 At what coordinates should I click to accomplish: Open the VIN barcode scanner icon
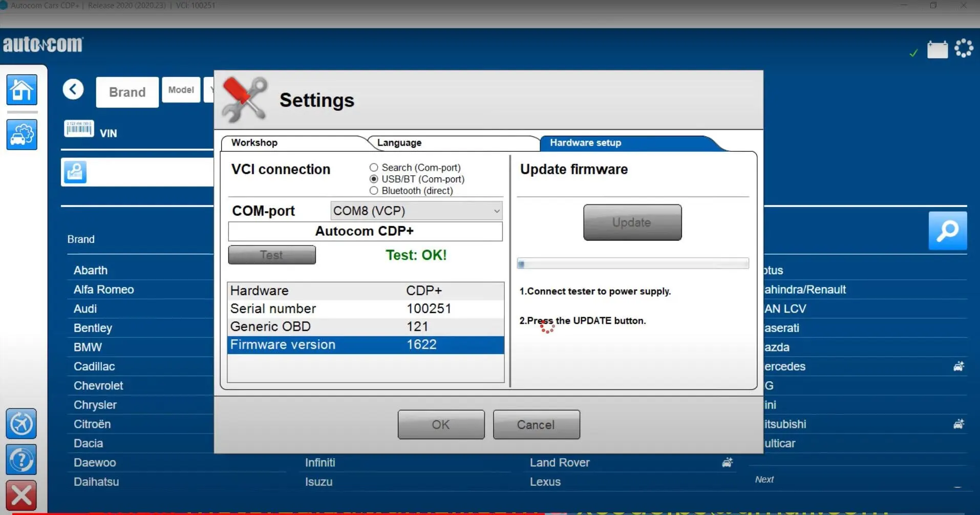click(79, 128)
